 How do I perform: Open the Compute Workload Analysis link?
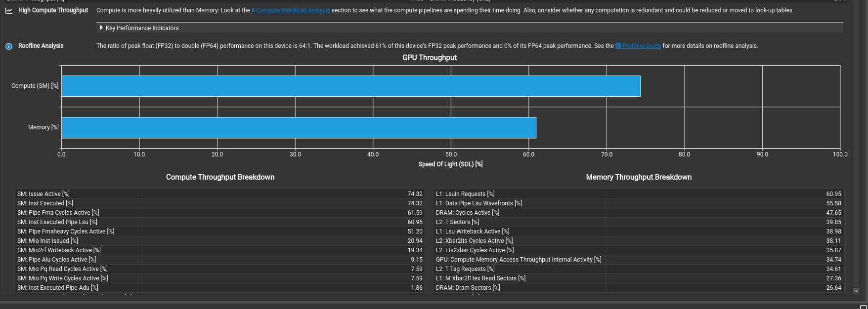(291, 10)
